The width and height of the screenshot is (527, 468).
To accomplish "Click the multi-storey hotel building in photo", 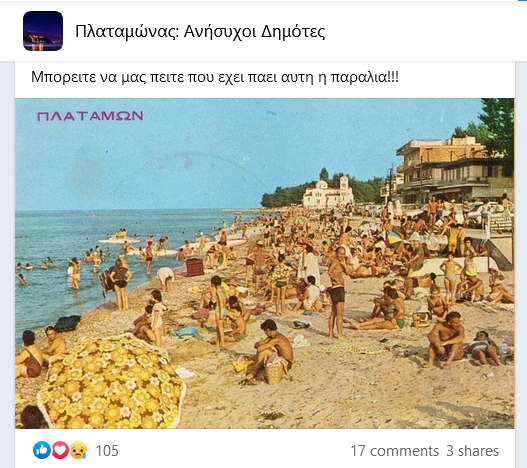I will tap(450, 170).
